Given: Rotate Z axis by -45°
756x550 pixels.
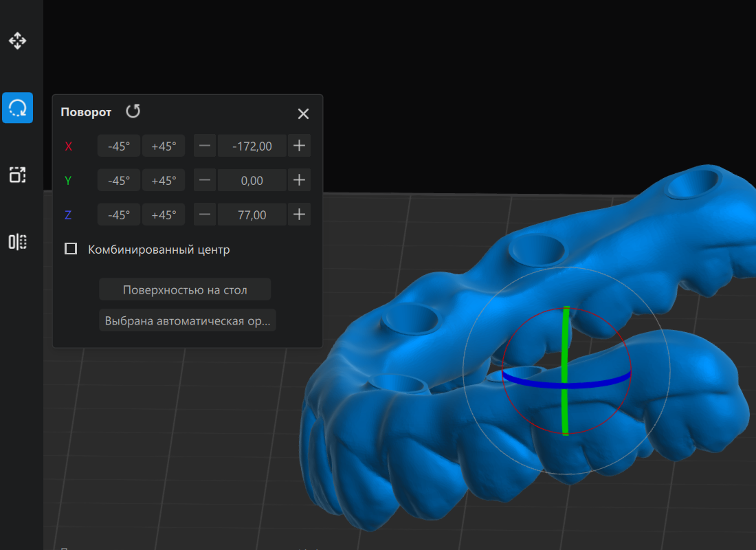Looking at the screenshot, I should point(119,214).
